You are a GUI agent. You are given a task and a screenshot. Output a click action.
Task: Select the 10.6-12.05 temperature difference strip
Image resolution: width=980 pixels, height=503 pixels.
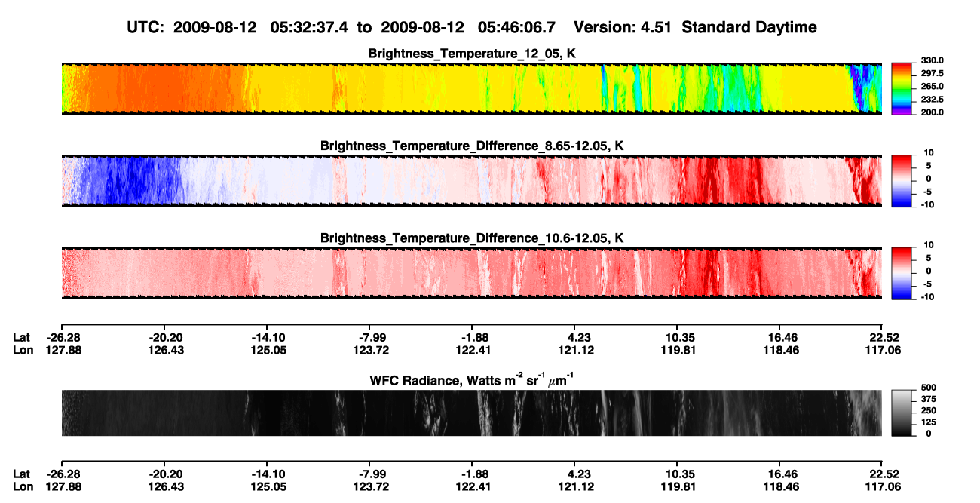click(x=471, y=272)
